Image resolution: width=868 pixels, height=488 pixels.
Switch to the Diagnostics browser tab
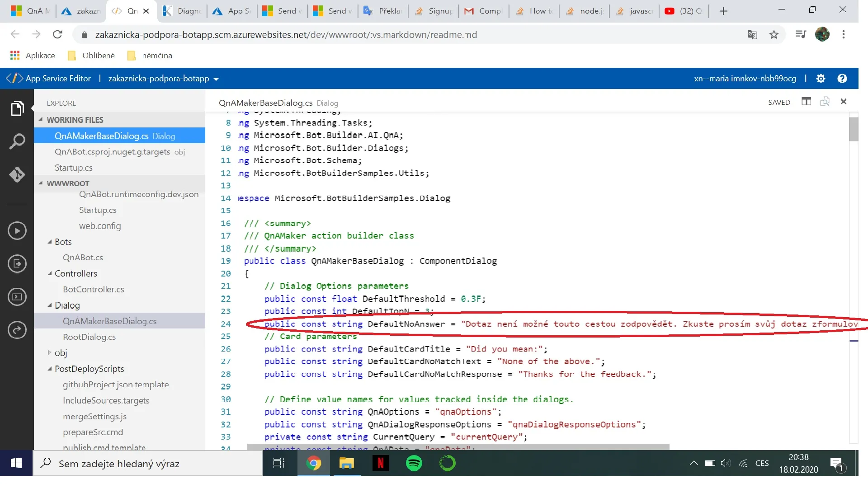183,11
